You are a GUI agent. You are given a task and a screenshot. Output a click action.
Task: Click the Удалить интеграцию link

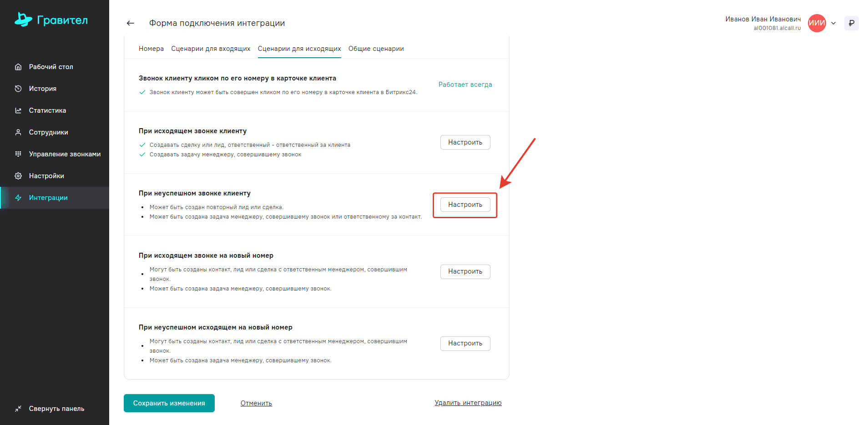pos(468,403)
